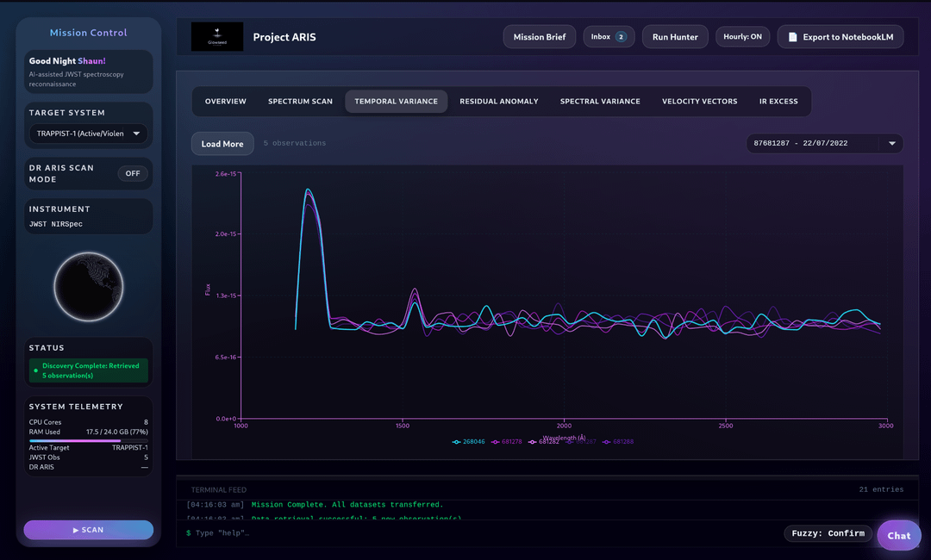This screenshot has height=560, width=931.
Task: Click the RAM usage progress bar
Action: 88,440
